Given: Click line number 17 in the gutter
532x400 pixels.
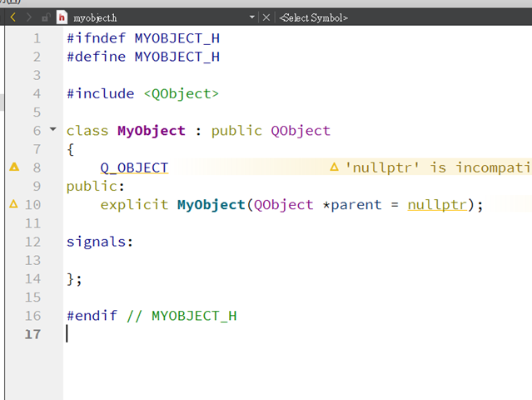Looking at the screenshot, I should coord(32,334).
